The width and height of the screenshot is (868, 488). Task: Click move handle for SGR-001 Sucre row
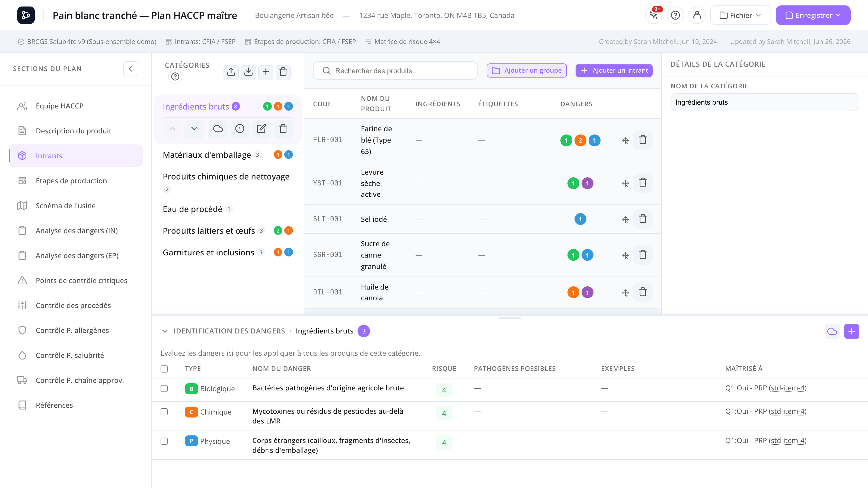click(x=626, y=255)
